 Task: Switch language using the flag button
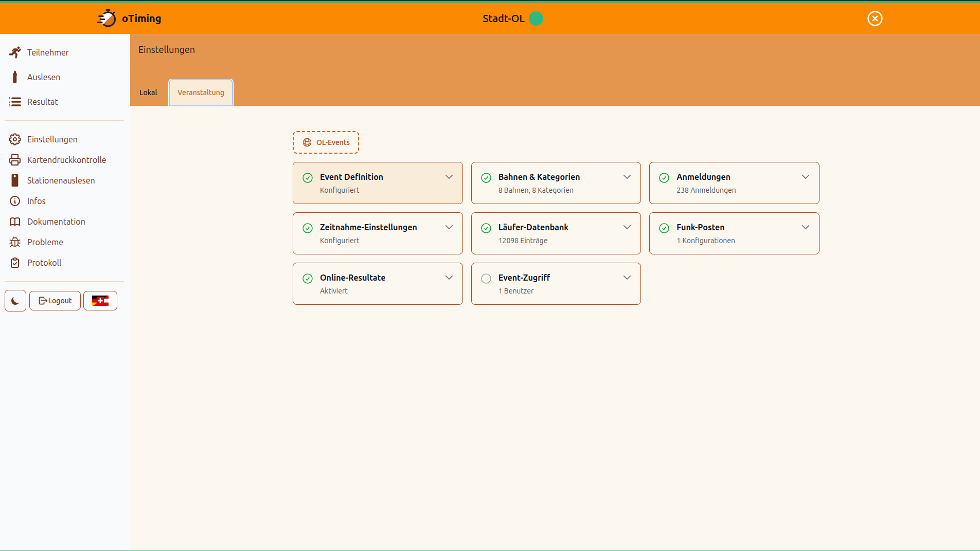100,301
